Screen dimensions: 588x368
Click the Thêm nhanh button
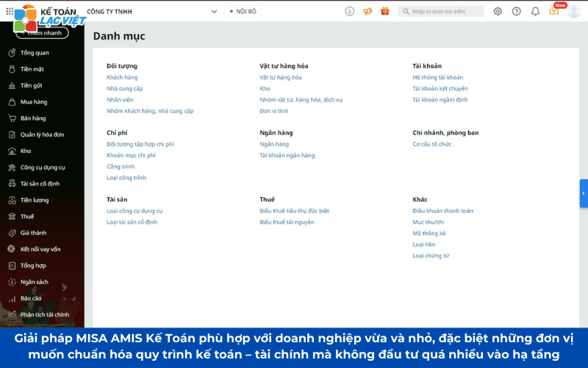pos(46,33)
